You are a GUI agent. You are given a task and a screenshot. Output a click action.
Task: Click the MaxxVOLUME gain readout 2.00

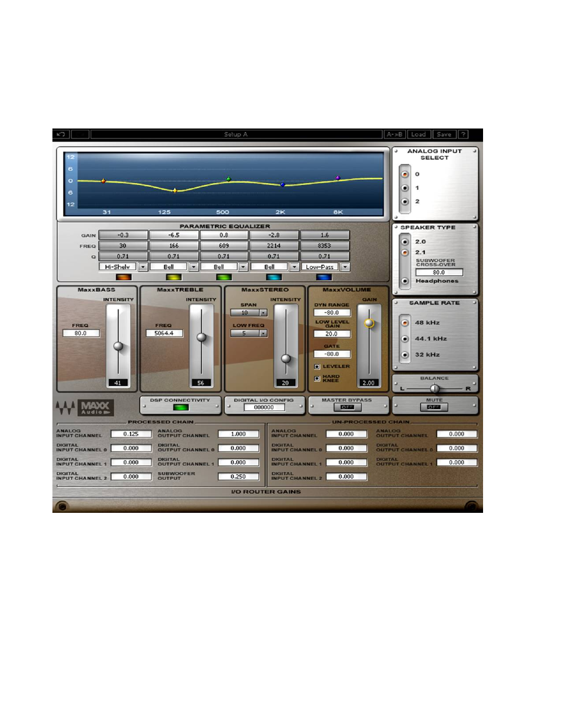[369, 383]
